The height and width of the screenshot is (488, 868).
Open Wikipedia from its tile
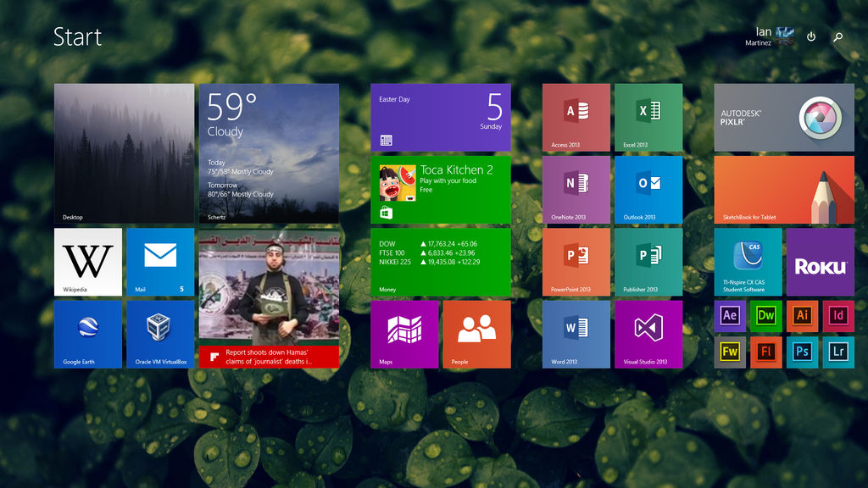87,262
